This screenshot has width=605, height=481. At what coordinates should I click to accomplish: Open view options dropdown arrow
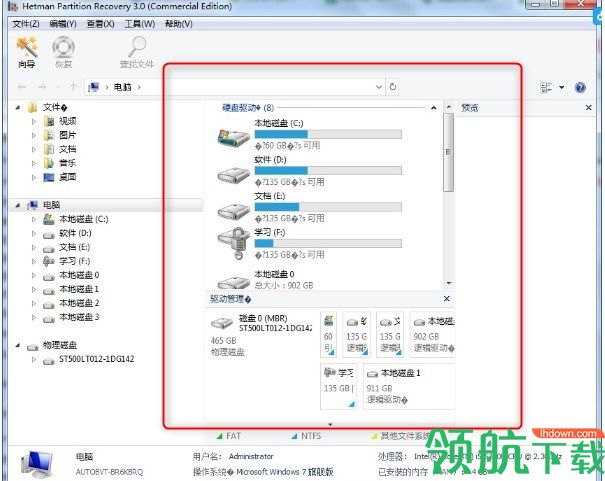(561, 88)
